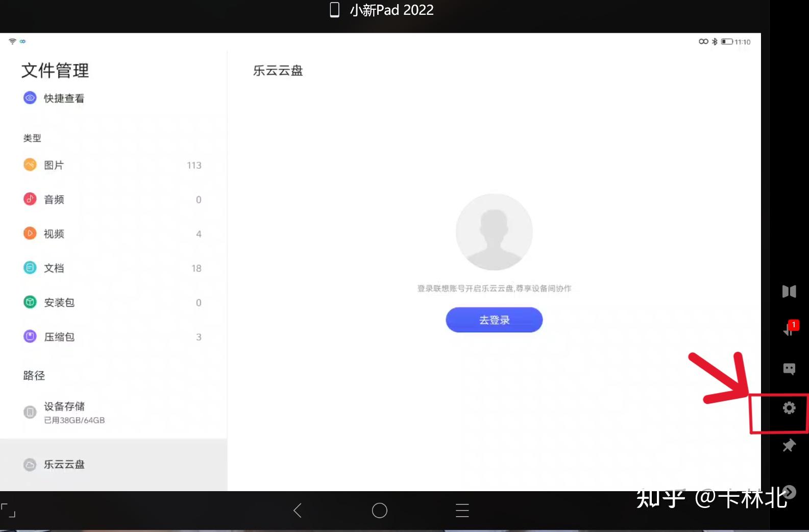This screenshot has height=532, width=809.
Task: Select the 安装包 category icon
Action: point(30,302)
